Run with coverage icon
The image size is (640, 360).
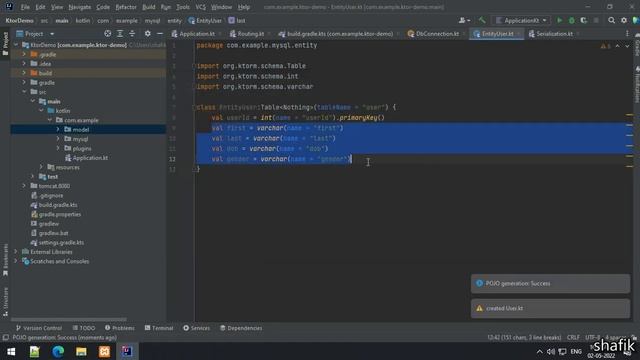tap(584, 20)
